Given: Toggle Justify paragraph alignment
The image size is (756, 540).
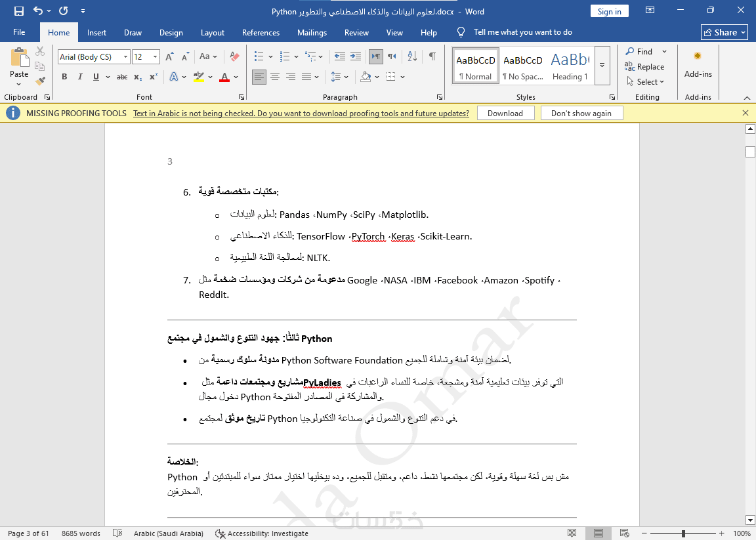Looking at the screenshot, I should tap(306, 77).
